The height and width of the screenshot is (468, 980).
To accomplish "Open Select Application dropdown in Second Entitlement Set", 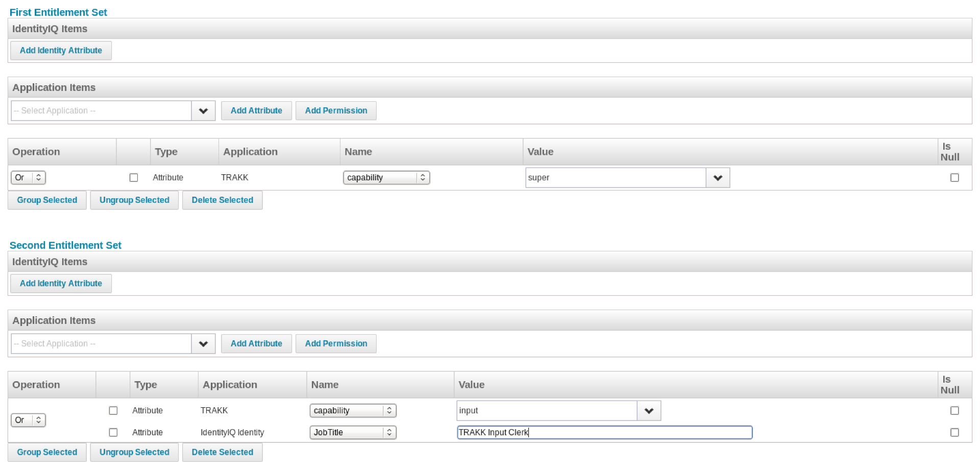I will click(x=203, y=344).
